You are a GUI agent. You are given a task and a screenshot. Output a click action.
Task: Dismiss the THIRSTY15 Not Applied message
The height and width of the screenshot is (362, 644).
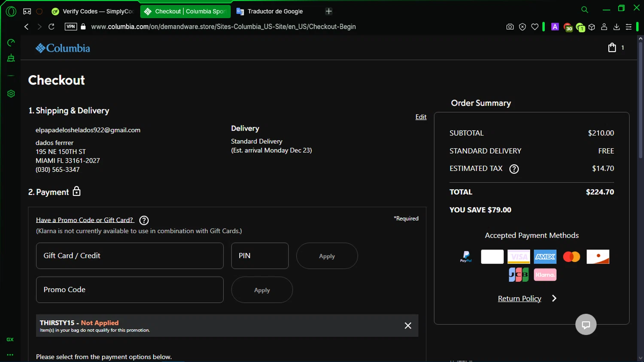[408, 325]
